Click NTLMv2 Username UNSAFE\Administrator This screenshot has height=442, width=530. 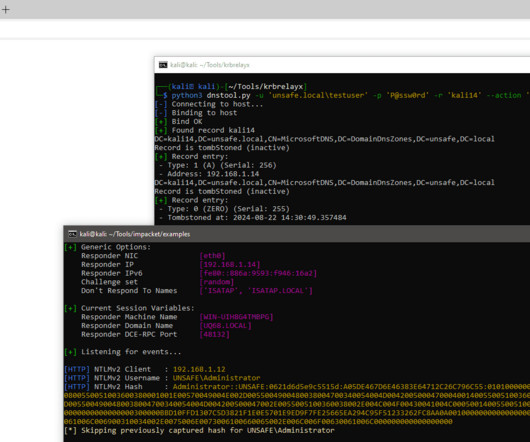(x=216, y=378)
